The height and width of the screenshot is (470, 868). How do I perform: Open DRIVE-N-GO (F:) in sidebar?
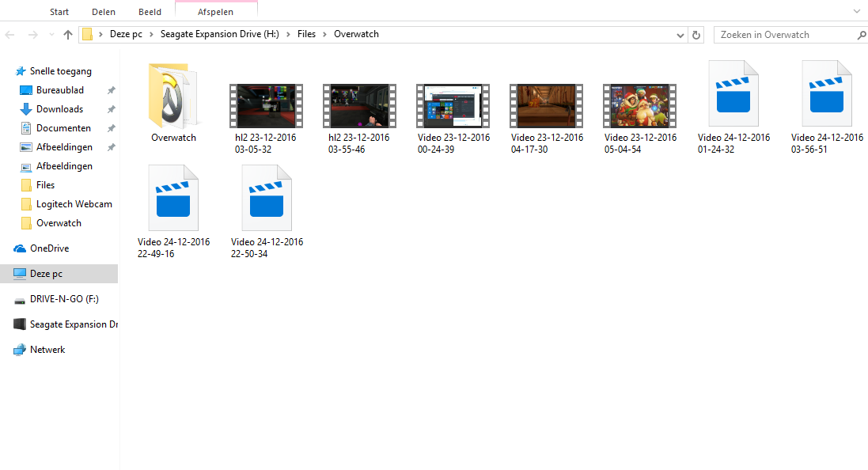pos(64,299)
